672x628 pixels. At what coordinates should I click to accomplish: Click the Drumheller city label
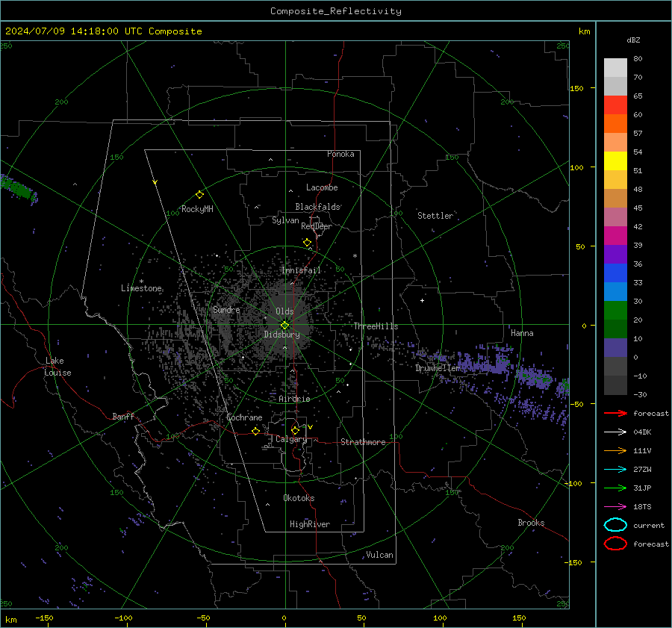click(438, 368)
